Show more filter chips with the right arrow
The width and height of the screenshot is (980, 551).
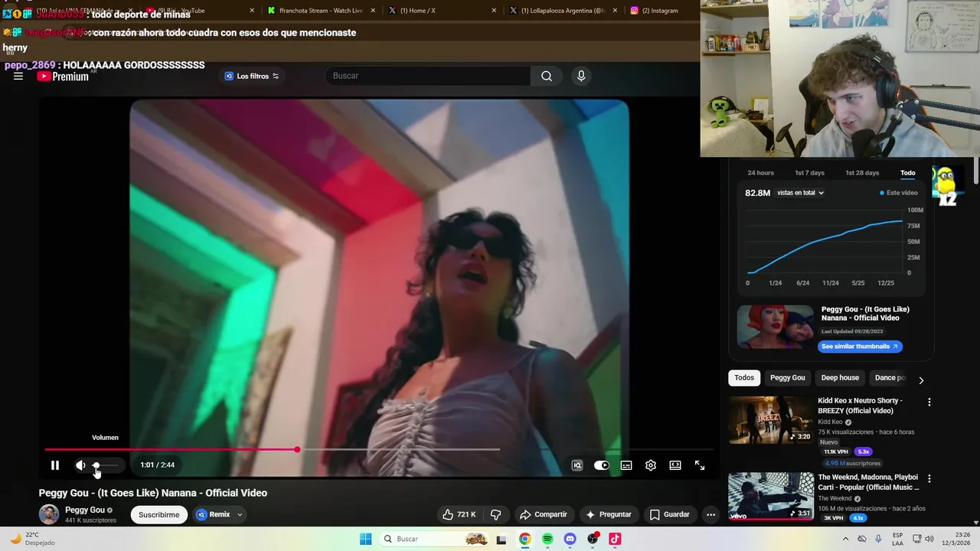point(921,380)
